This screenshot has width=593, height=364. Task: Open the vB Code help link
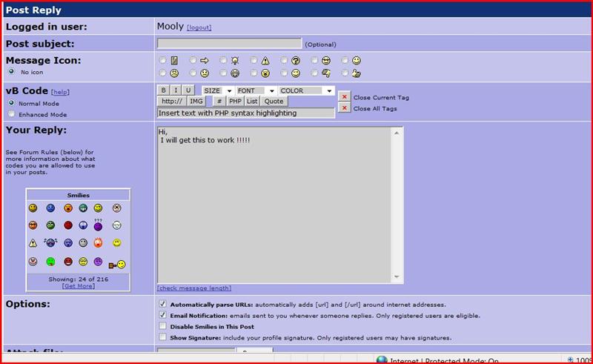coord(60,92)
